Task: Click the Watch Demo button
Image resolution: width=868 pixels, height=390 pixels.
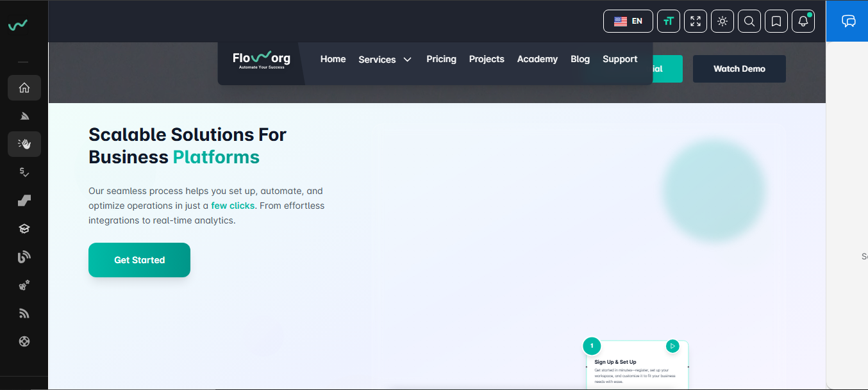Action: click(739, 69)
